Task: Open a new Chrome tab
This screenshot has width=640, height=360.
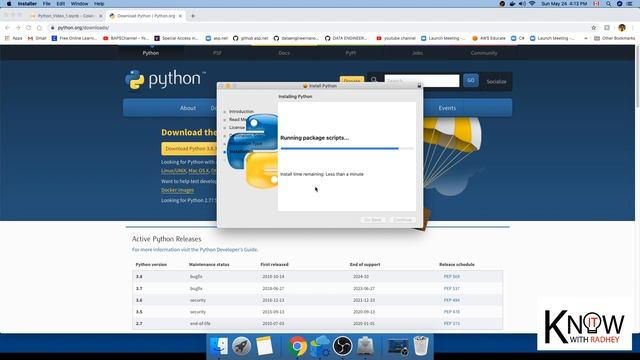Action: [x=193, y=16]
